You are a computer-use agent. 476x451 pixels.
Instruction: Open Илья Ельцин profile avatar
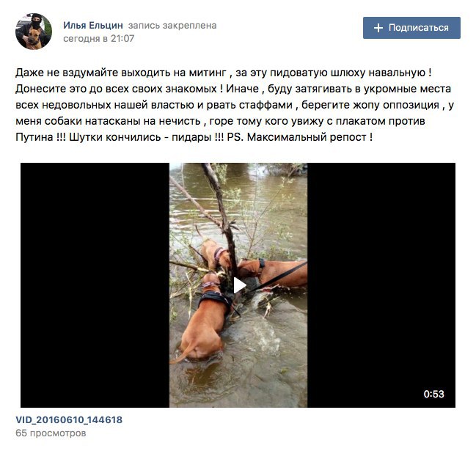(x=34, y=32)
